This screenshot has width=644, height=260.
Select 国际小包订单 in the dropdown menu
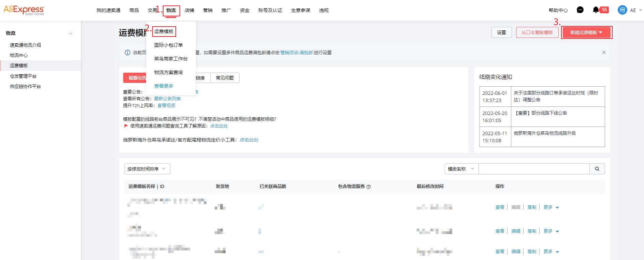pyautogui.click(x=169, y=45)
